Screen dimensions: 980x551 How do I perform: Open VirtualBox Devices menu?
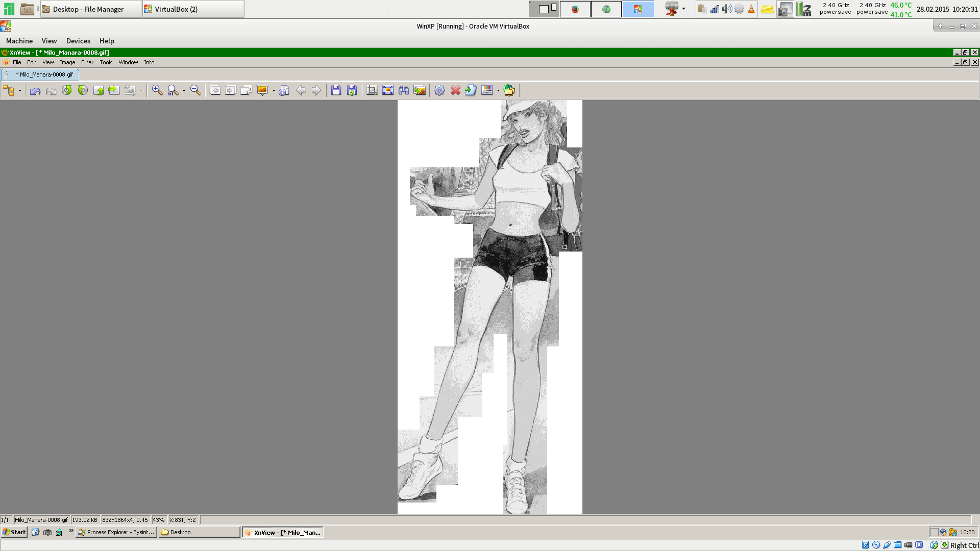coord(78,41)
